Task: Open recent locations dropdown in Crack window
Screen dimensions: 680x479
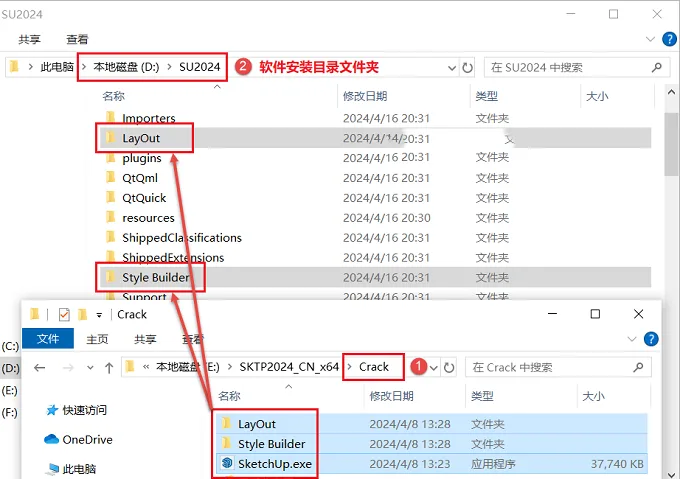Action: [x=90, y=368]
